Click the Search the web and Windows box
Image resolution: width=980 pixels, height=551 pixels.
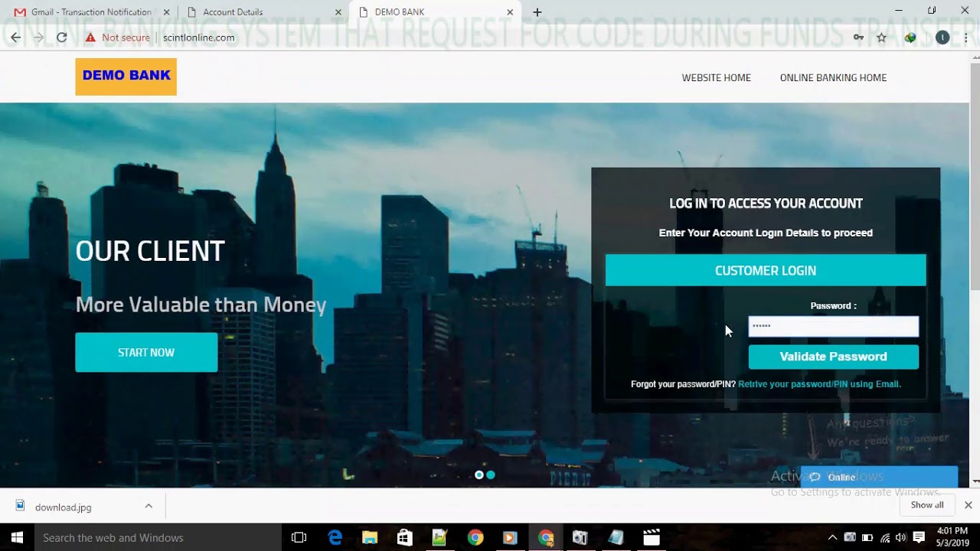(158, 537)
